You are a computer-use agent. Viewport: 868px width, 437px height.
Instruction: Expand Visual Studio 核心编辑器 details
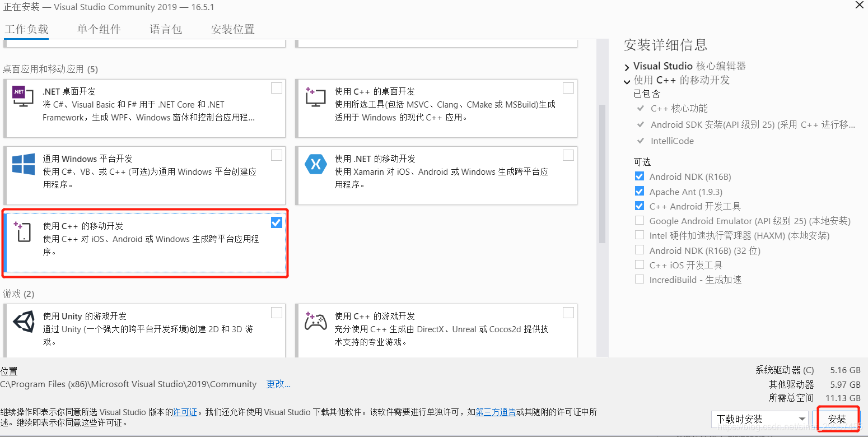coord(627,66)
